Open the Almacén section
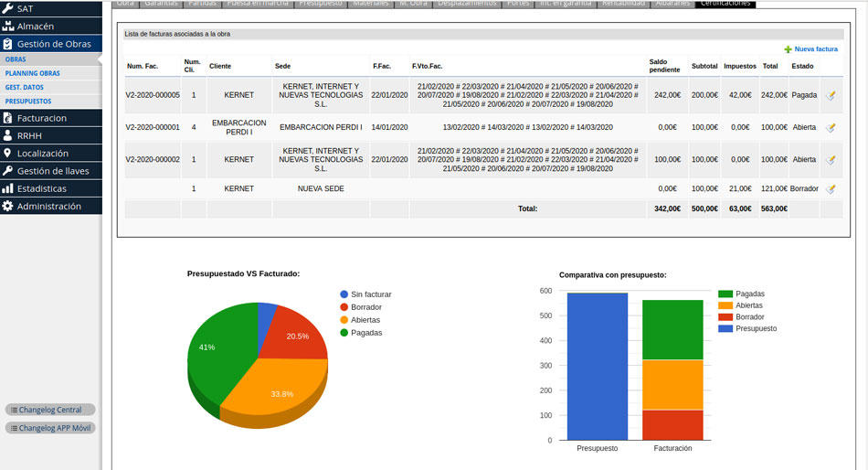868x470 pixels. [51, 26]
